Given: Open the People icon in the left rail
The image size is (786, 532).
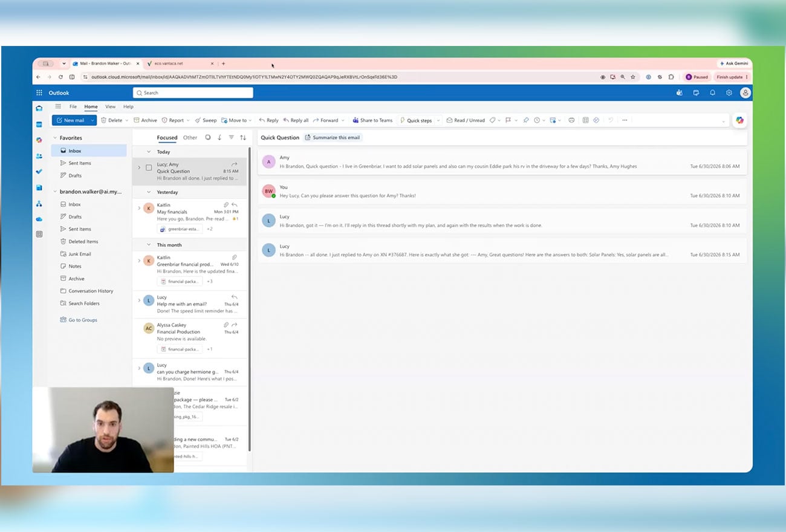Looking at the screenshot, I should click(39, 156).
